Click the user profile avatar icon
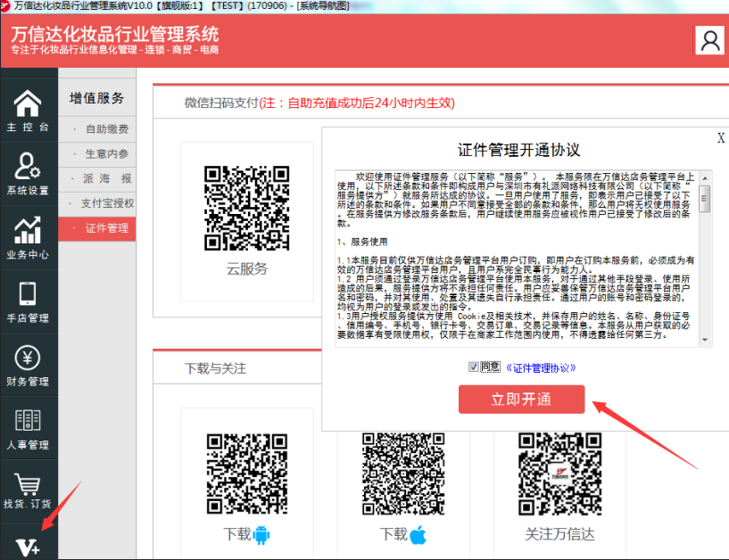The width and height of the screenshot is (729, 560). click(x=710, y=40)
